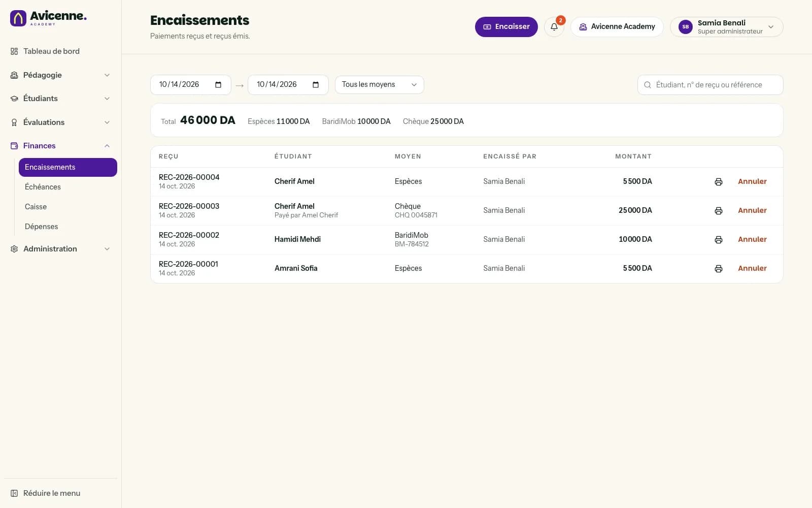Annuler receipt REC-2026-00001

pyautogui.click(x=752, y=268)
